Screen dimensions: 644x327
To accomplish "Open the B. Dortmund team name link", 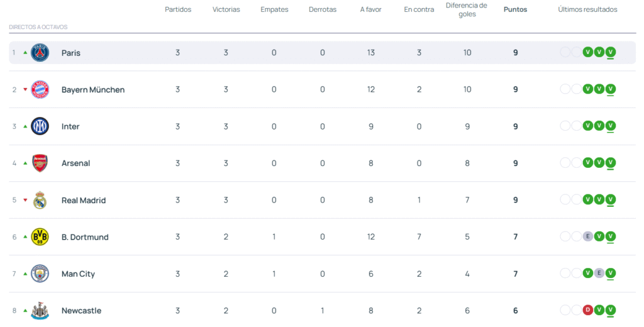I will [85, 237].
